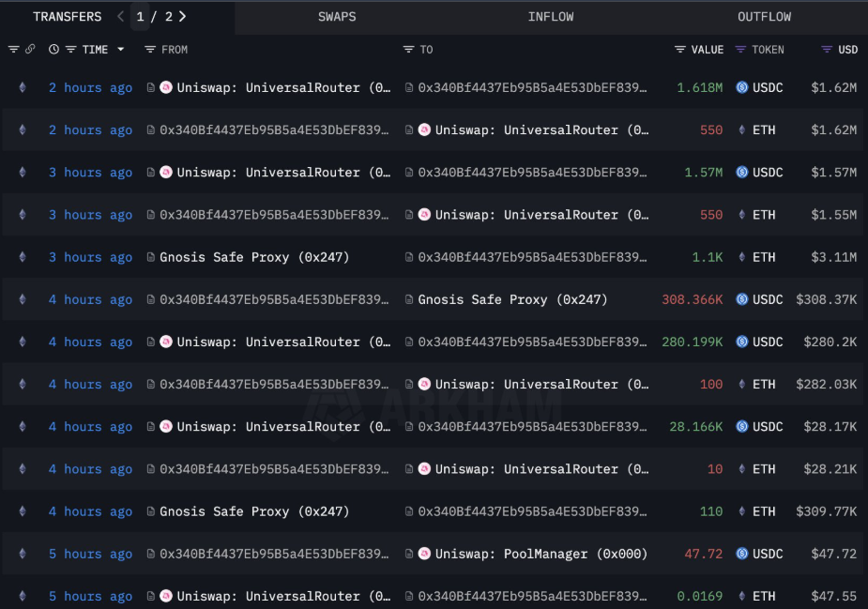This screenshot has height=609, width=868.
Task: Go to the previous transfers page
Action: coord(120,16)
